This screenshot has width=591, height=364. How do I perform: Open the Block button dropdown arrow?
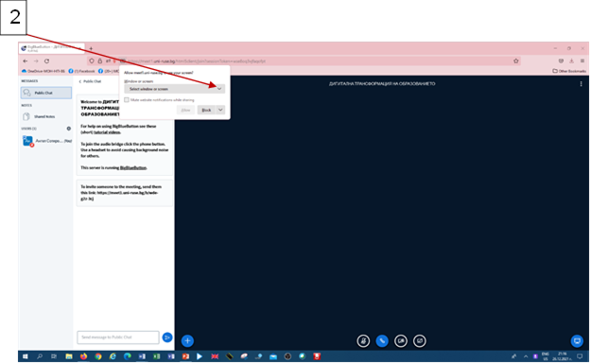220,110
